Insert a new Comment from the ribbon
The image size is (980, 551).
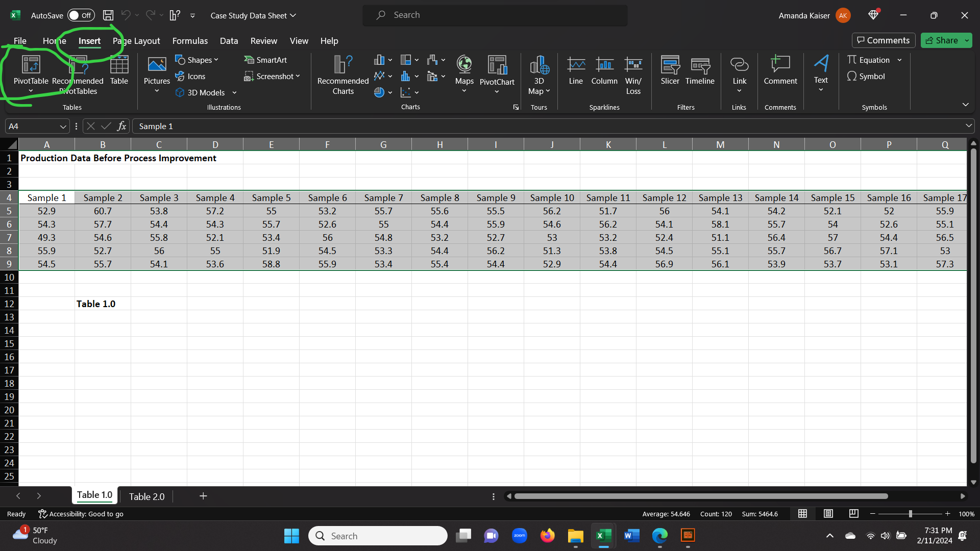point(780,70)
